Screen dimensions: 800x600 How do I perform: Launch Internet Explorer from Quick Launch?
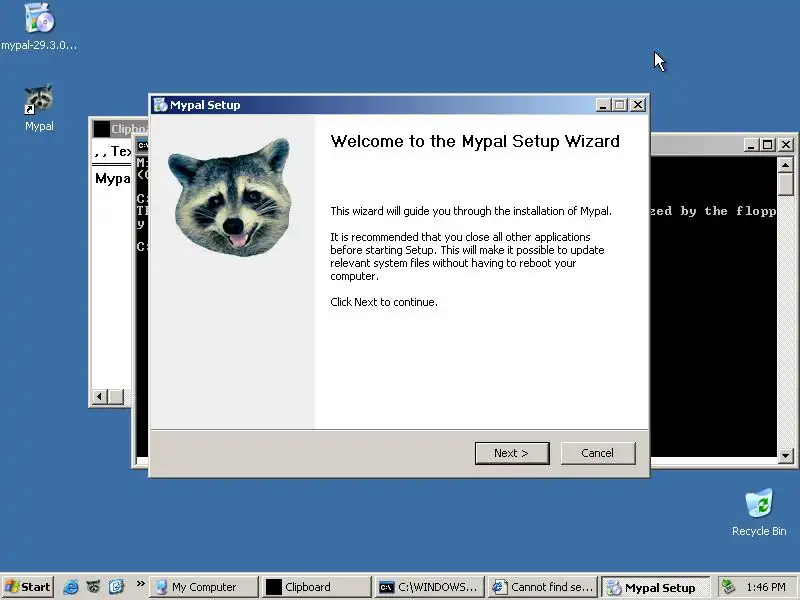pyautogui.click(x=70, y=587)
